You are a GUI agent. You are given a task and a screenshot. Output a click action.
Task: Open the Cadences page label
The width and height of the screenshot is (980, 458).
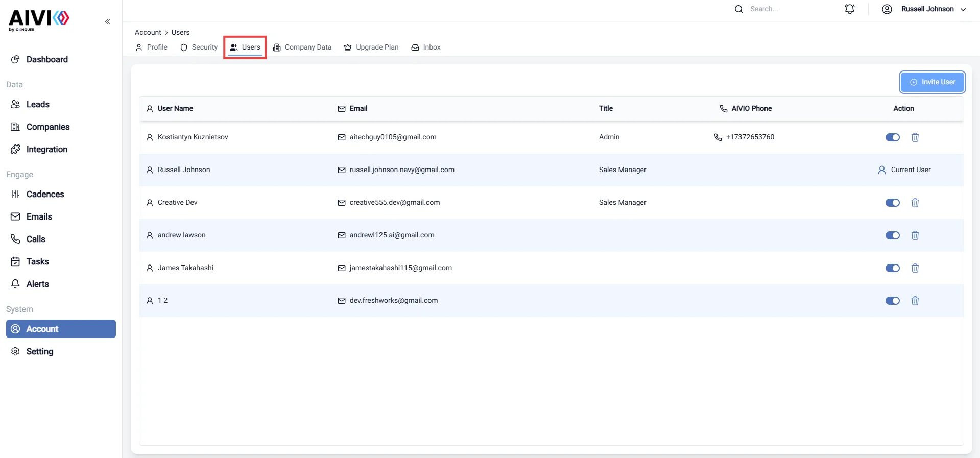[45, 194]
